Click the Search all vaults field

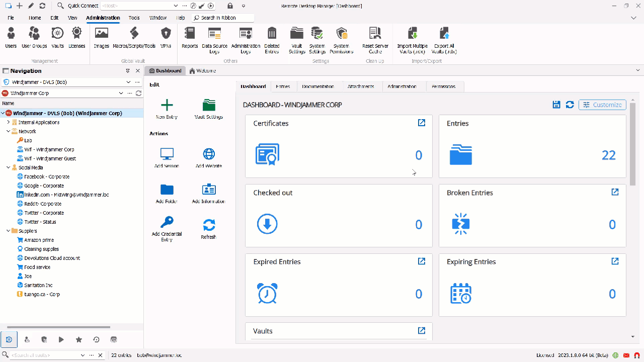click(44, 355)
